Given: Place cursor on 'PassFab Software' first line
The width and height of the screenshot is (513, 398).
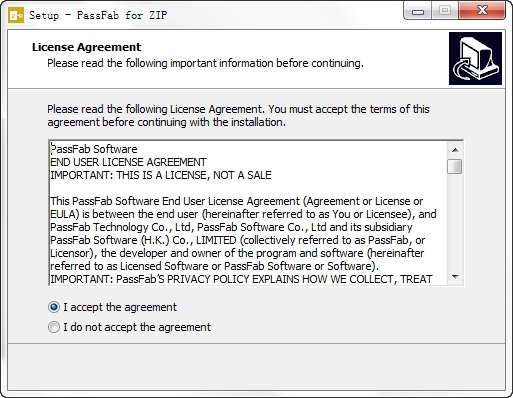Looking at the screenshot, I should coord(94,149).
